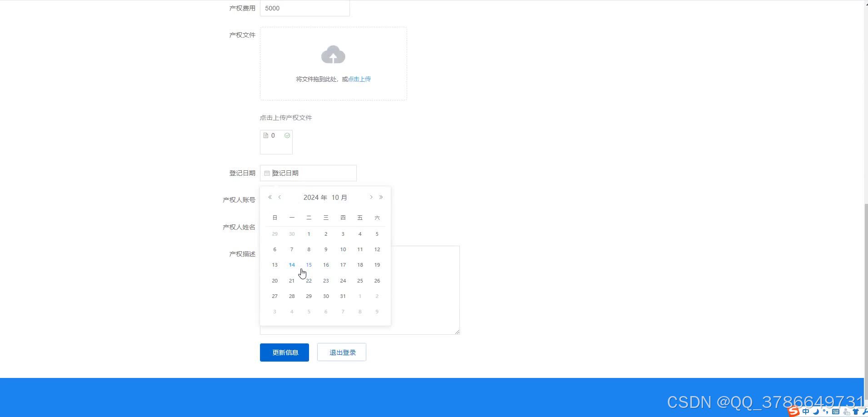Click the right arrow to show next month
Image resolution: width=868 pixels, height=417 pixels.
point(371,197)
